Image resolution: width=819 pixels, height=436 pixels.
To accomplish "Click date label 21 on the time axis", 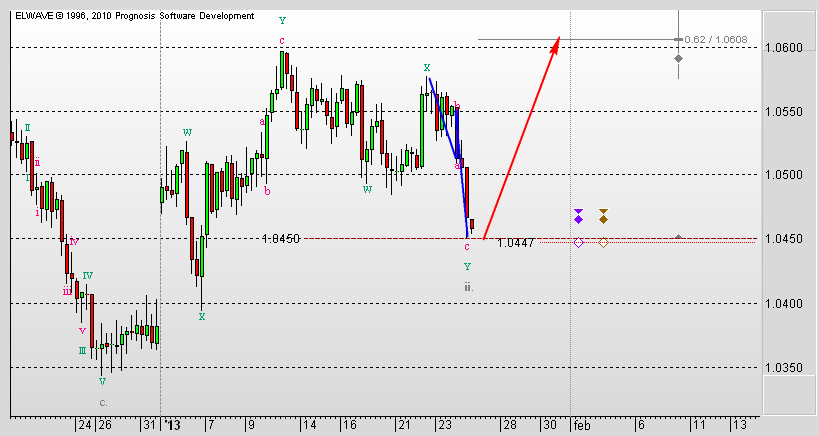I will pyautogui.click(x=404, y=425).
